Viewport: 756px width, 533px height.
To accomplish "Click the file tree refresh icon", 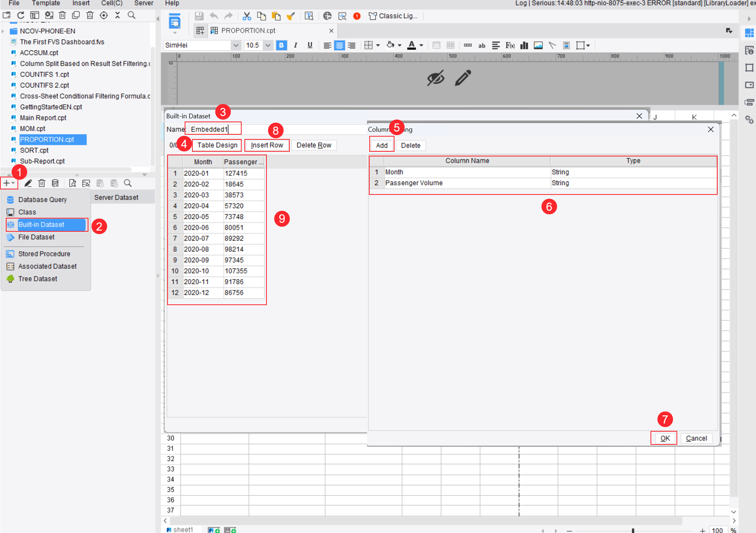I will [21, 15].
